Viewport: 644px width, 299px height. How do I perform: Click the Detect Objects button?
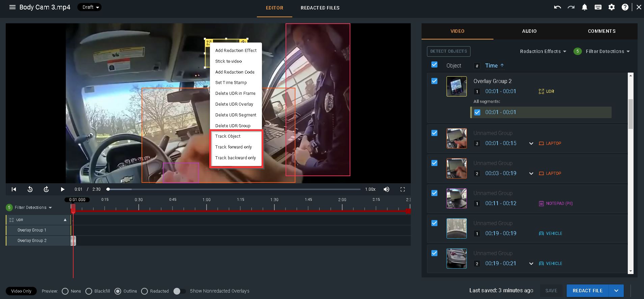pos(449,51)
